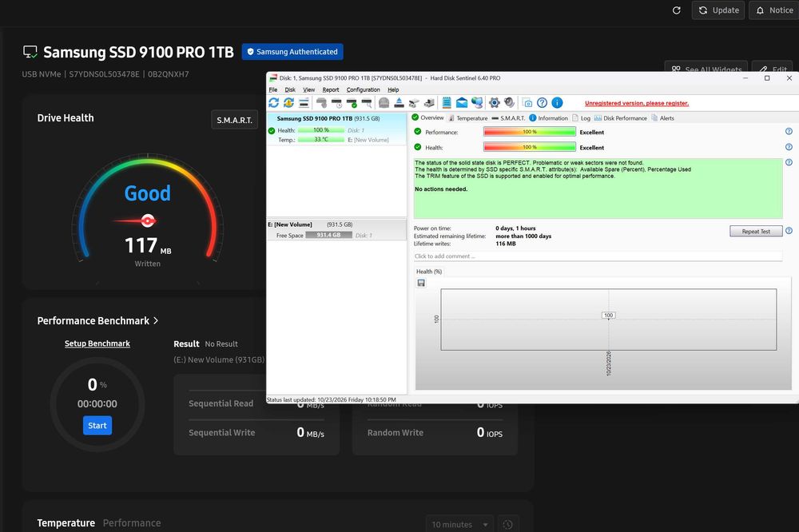The width and height of the screenshot is (799, 532).
Task: Open the Disk menu
Action: click(x=290, y=89)
